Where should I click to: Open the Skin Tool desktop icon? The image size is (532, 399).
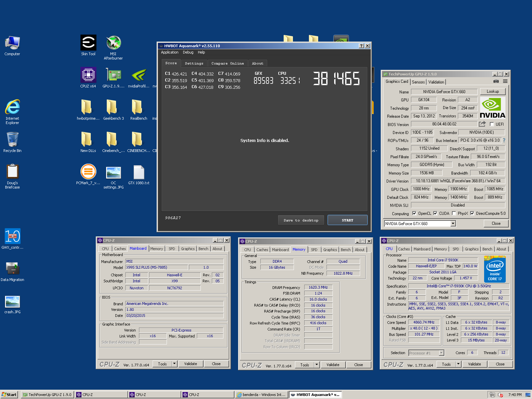pos(88,45)
